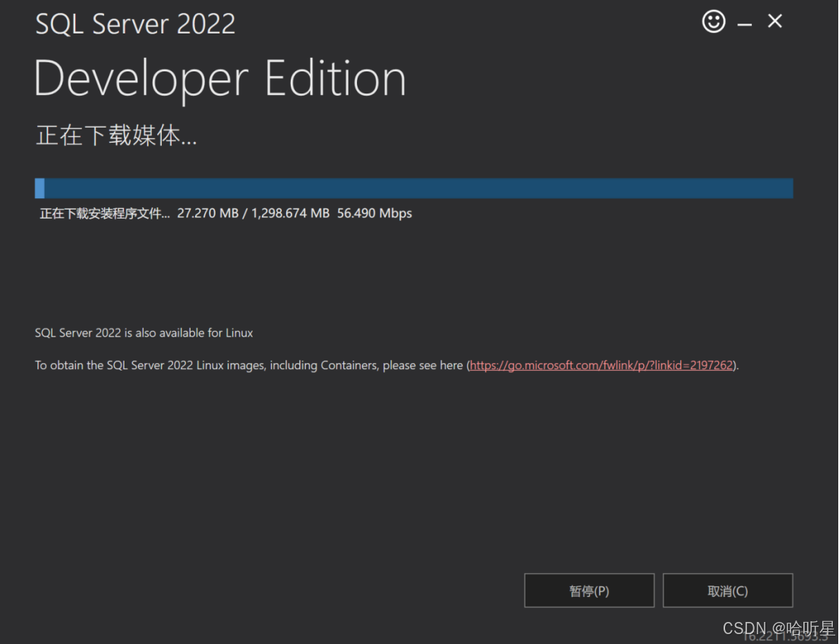
Task: Open the go.microsoft.com Linux images link
Action: click(601, 365)
